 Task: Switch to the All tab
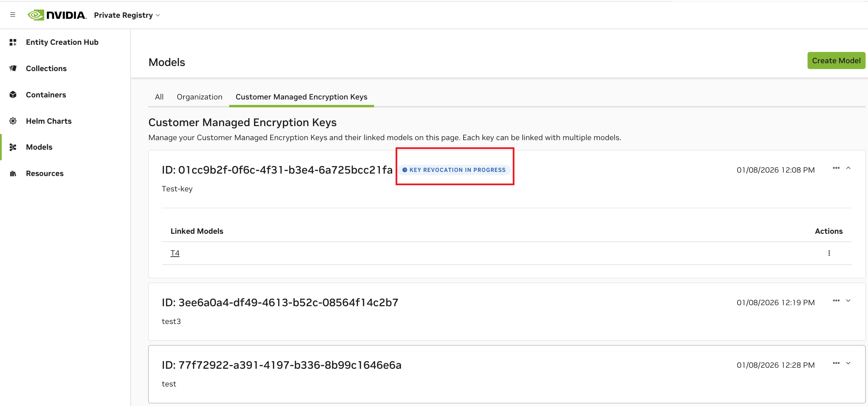[x=159, y=97]
